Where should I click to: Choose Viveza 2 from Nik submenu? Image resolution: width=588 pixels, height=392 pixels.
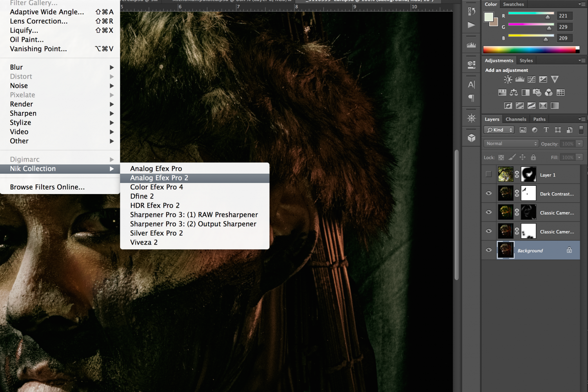[195, 243]
